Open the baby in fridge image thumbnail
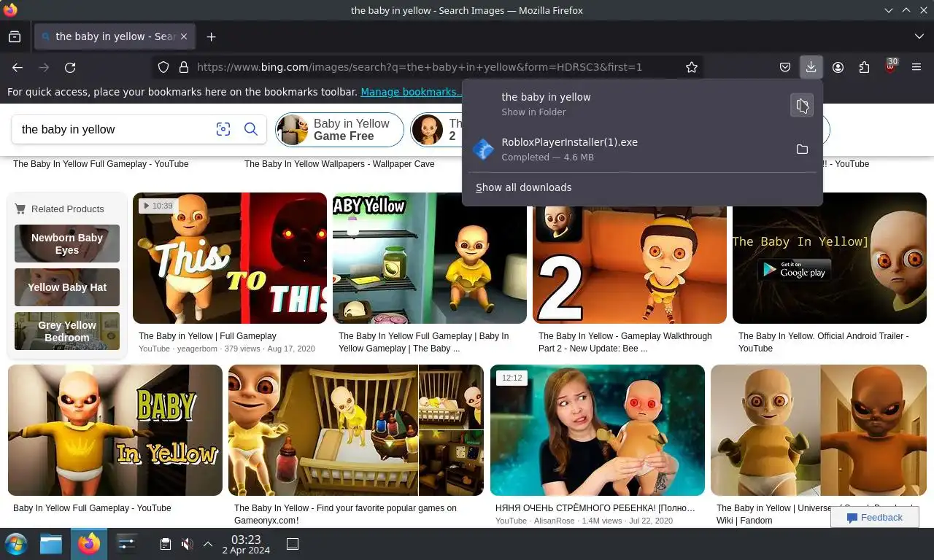Viewport: 934px width, 560px height. 430,258
